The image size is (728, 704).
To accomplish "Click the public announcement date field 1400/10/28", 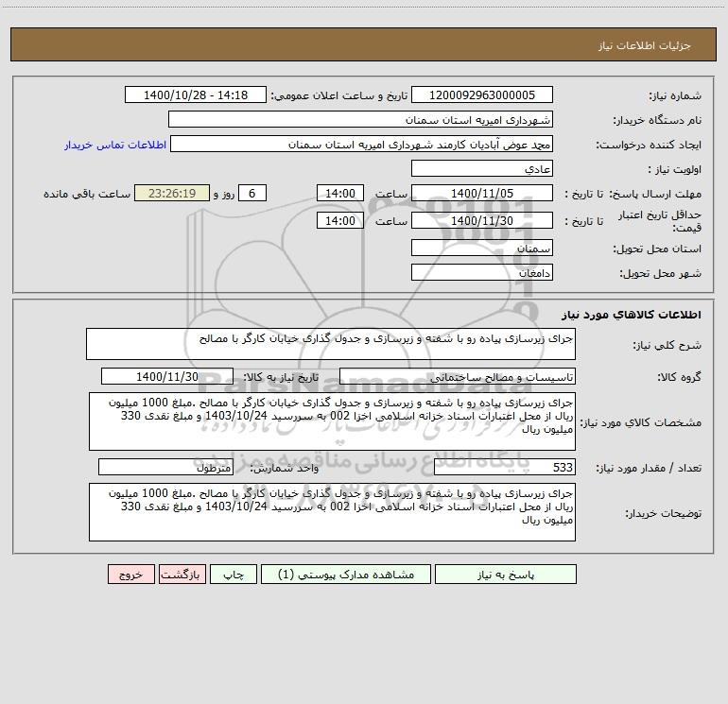I will (x=196, y=94).
